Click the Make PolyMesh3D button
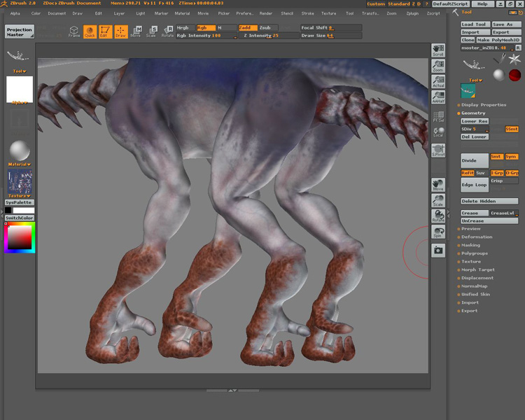Screen dimensions: 525x420 pyautogui.click(x=498, y=40)
